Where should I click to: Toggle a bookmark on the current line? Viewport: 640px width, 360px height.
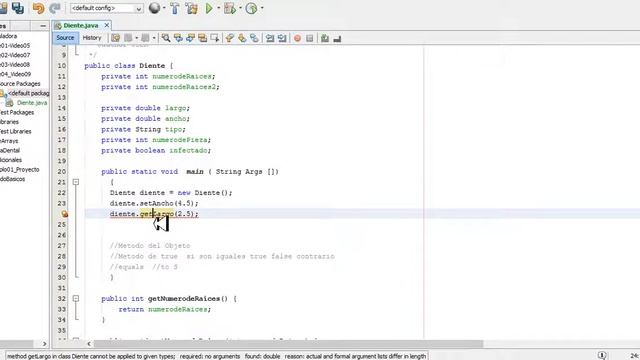[254, 38]
